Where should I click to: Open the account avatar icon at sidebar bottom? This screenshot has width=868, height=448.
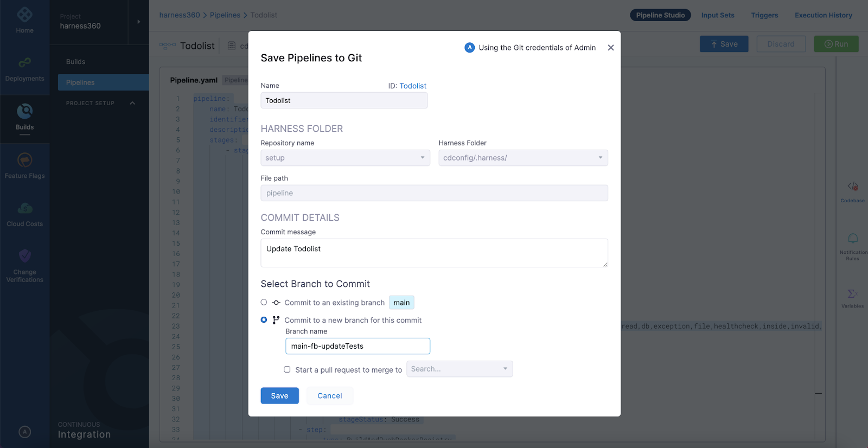[24, 432]
